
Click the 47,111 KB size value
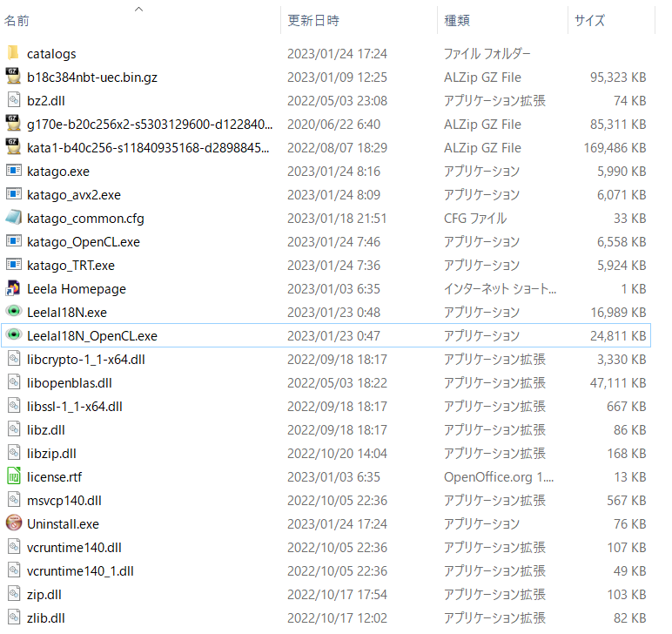point(617,383)
